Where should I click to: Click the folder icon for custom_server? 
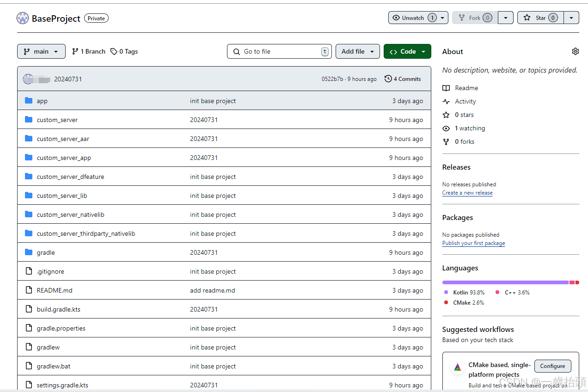(29, 119)
